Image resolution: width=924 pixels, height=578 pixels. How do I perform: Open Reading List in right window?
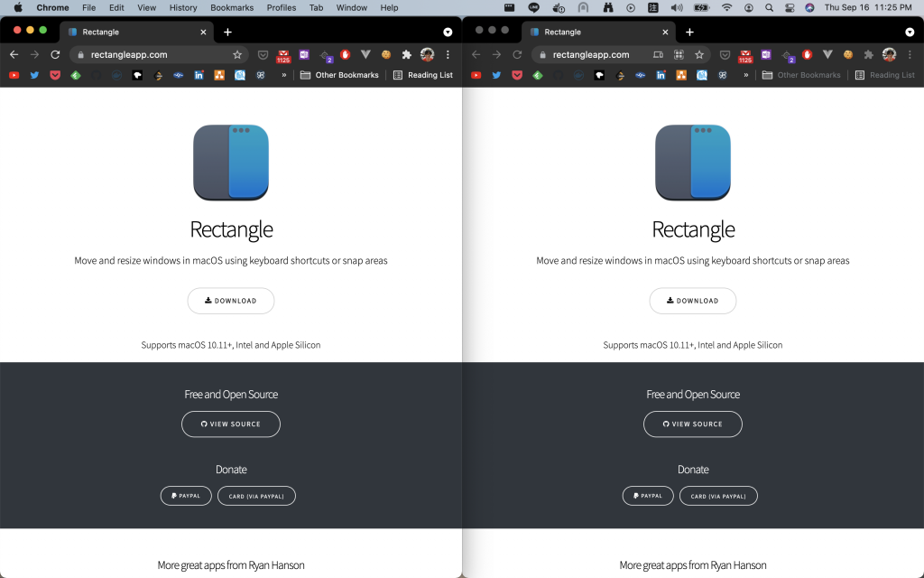885,75
